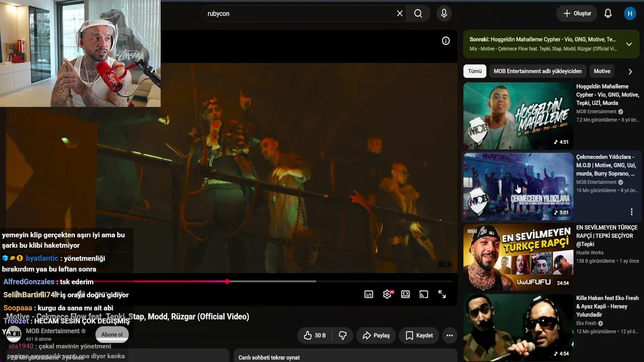The width and height of the screenshot is (644, 362).
Task: Open the account avatar menu
Action: [630, 14]
